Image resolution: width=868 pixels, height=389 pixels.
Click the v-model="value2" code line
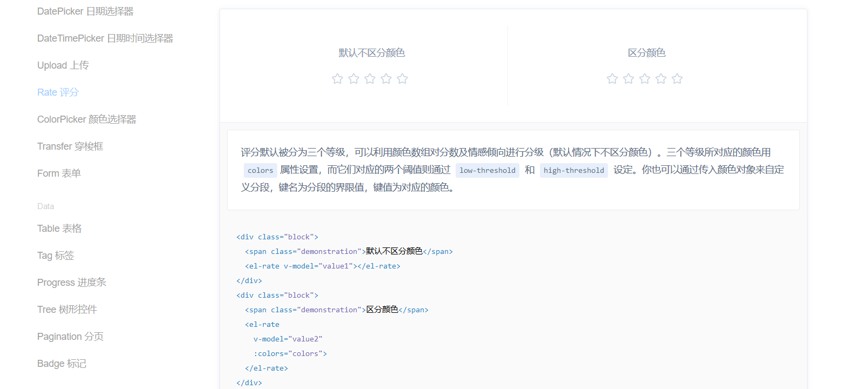pos(288,339)
